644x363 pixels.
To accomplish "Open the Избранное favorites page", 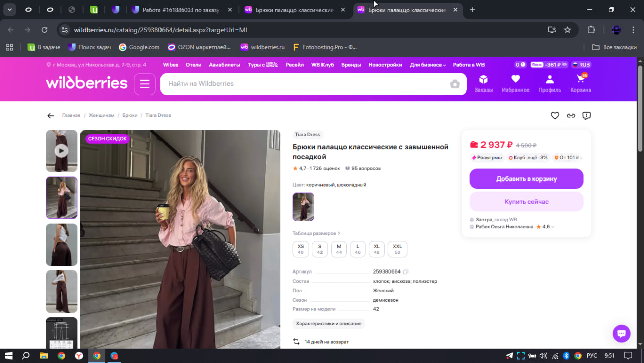I will [x=515, y=83].
